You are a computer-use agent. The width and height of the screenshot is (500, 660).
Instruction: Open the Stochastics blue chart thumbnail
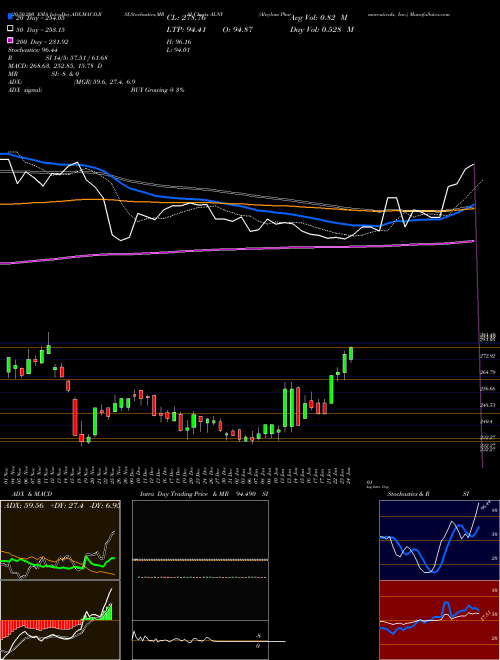(439, 540)
